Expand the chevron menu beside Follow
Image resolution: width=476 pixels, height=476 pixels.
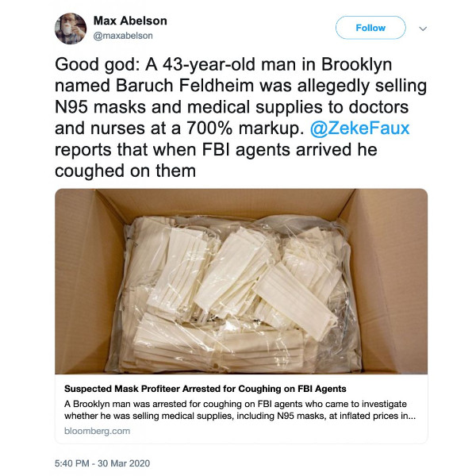click(423, 28)
